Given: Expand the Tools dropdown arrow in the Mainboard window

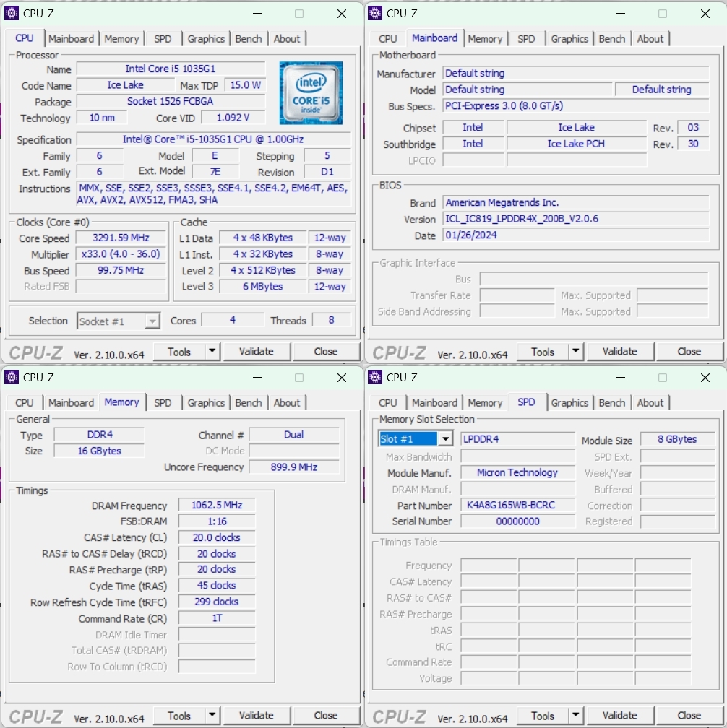Looking at the screenshot, I should (576, 352).
